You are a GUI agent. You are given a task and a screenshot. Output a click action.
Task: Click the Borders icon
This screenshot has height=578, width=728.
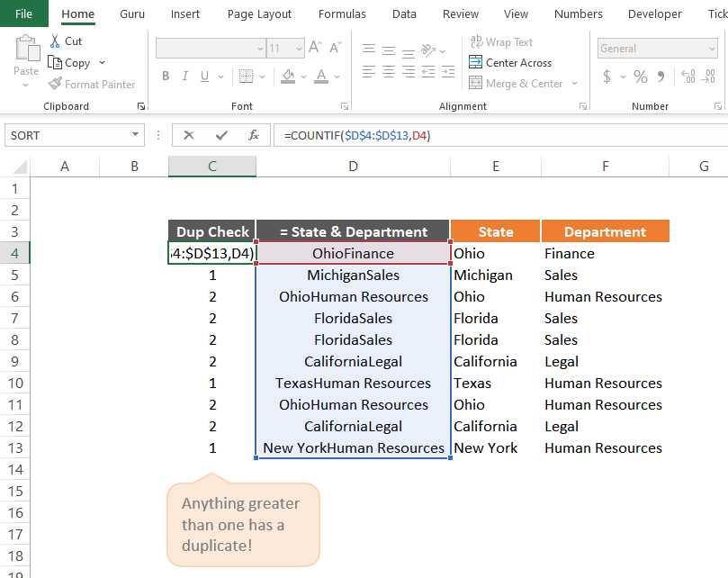point(246,77)
